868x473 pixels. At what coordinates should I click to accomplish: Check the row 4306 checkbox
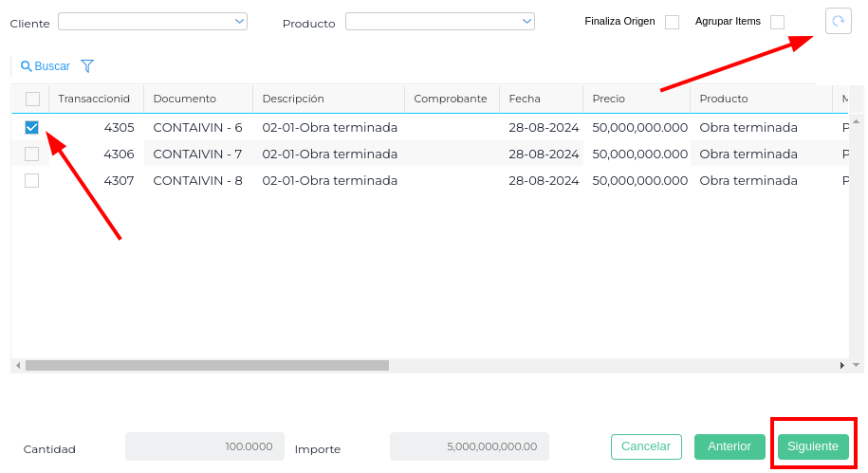click(x=32, y=154)
